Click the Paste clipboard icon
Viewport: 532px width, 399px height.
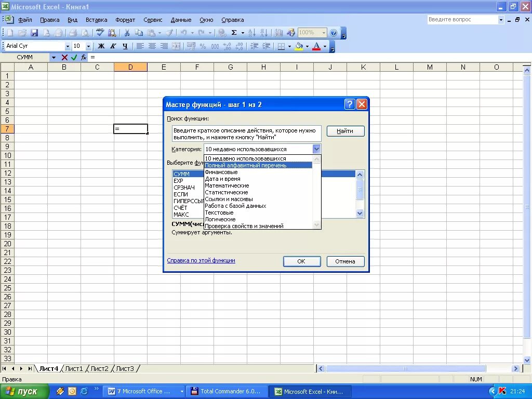coord(151,33)
